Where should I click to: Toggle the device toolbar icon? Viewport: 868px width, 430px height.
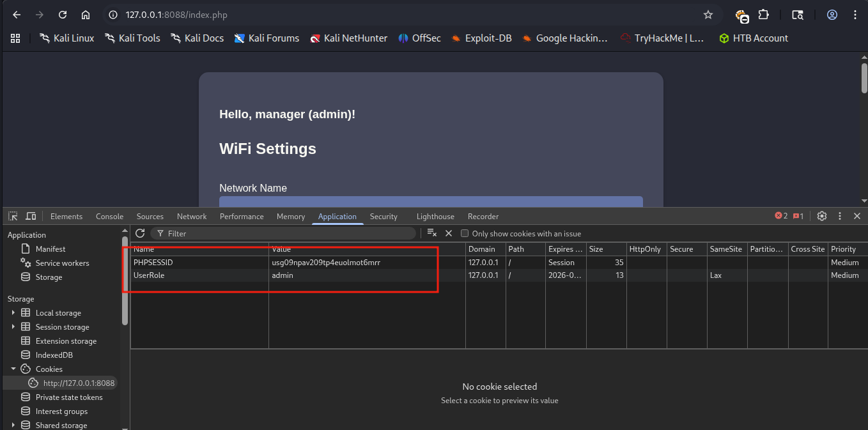[31, 217]
